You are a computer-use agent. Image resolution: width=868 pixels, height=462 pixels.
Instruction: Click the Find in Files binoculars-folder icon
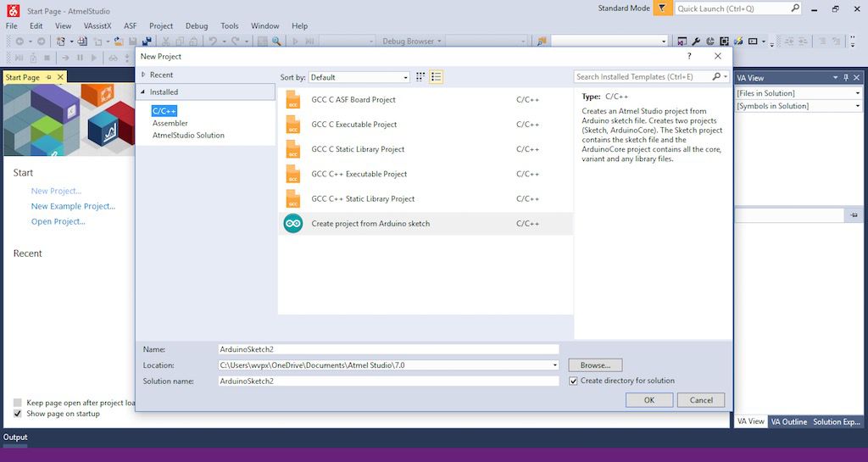pyautogui.click(x=542, y=42)
